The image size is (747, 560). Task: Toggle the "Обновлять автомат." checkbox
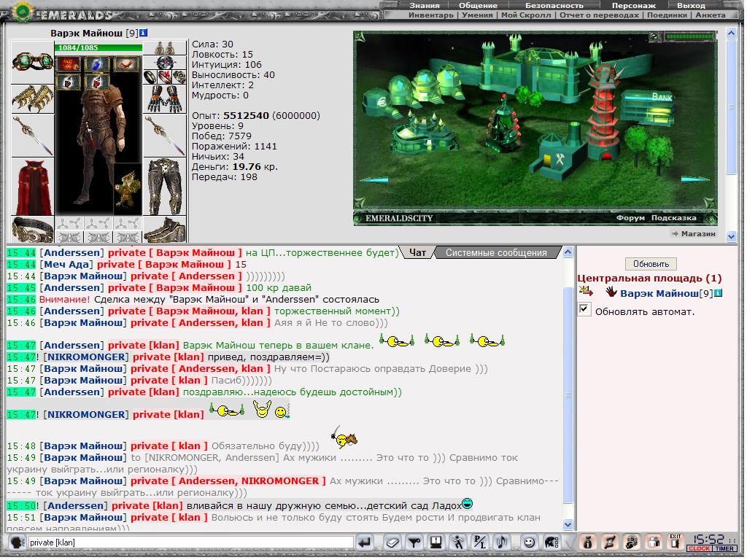[x=584, y=310]
